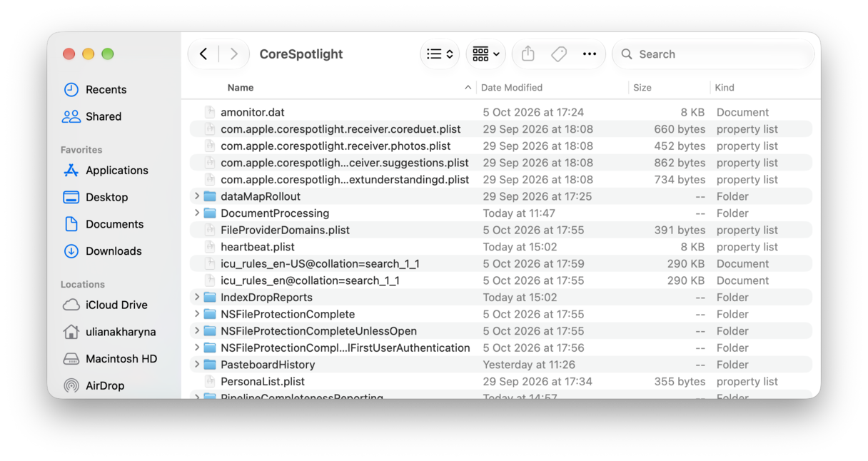
Task: Expand the dataMapRollout folder
Action: (x=197, y=196)
